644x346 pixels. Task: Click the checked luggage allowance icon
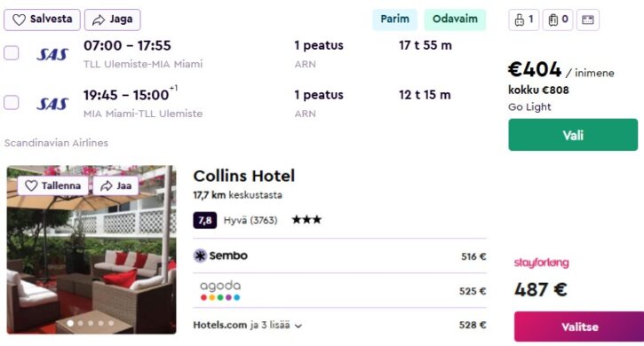[553, 20]
